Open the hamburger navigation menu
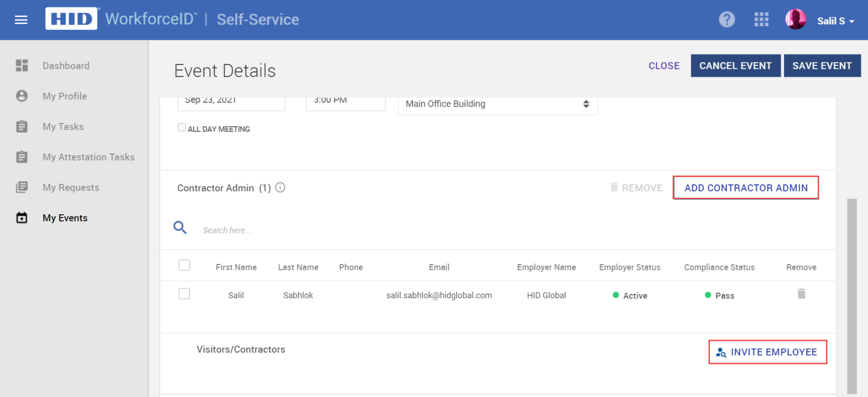The height and width of the screenshot is (397, 868). [x=21, y=20]
